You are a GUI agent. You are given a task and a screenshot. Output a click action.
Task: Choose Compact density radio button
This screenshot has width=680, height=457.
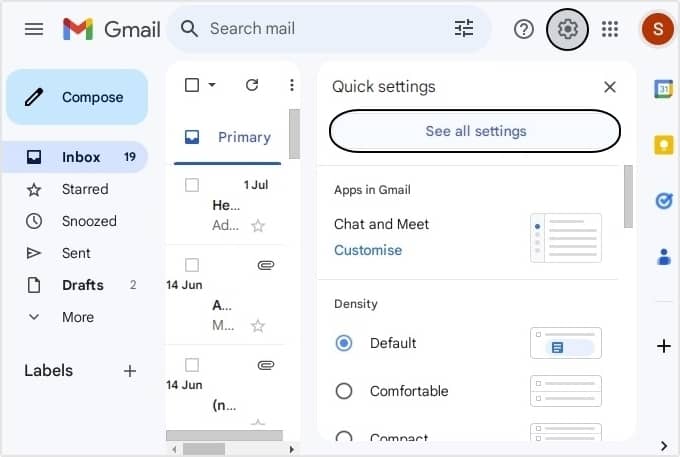coord(344,436)
